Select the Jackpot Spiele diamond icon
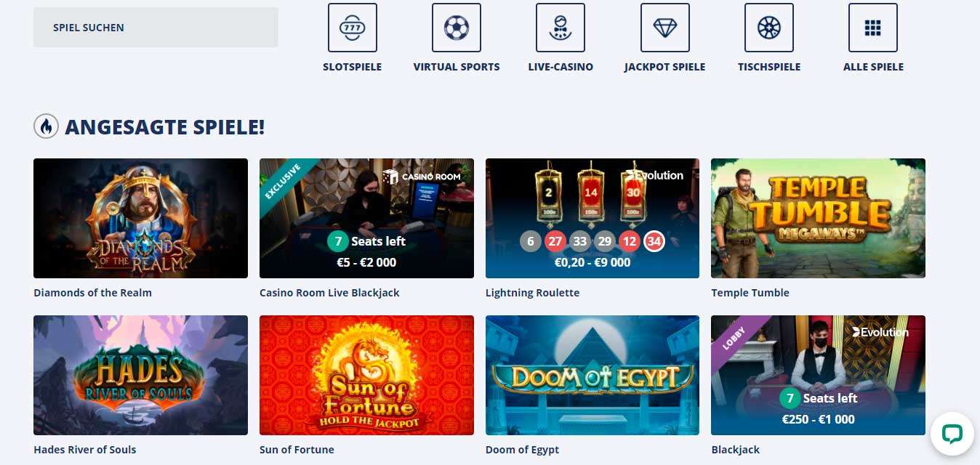The height and width of the screenshot is (465, 980). tap(665, 28)
